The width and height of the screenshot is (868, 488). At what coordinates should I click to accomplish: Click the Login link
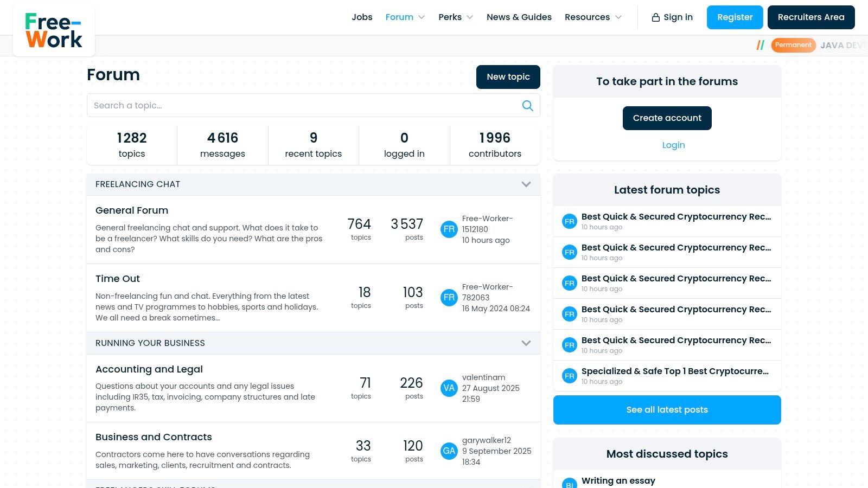tap(673, 145)
